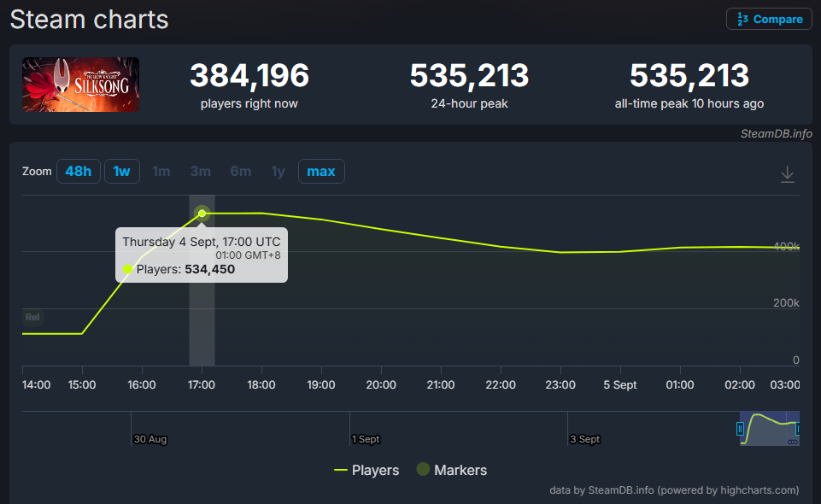Screen dimensions: 821x504
Task: Set chart zoom to 48h
Action: 78,172
